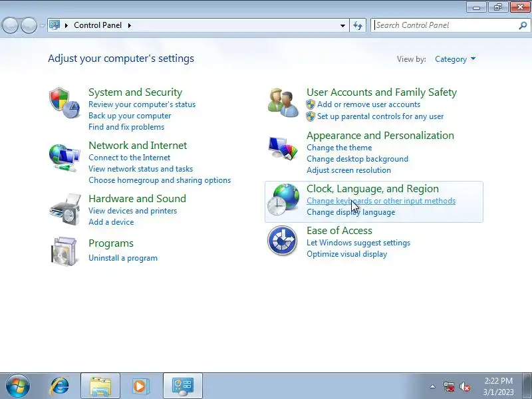Open Clock, Language, and Region heading

click(x=372, y=189)
